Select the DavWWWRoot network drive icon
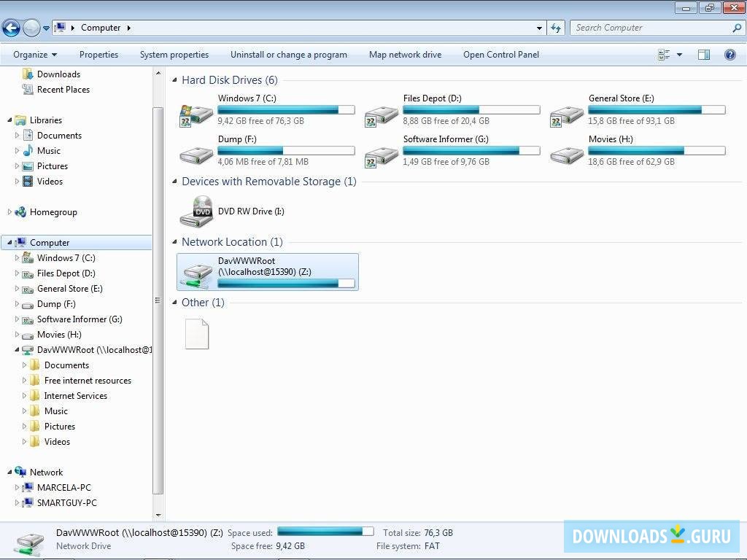Image resolution: width=747 pixels, height=560 pixels. click(x=196, y=277)
